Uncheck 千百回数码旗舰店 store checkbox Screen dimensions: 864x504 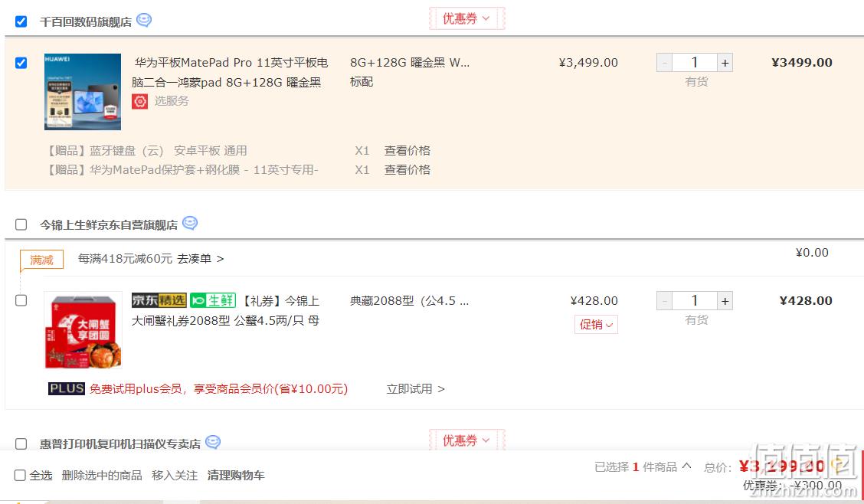click(x=21, y=21)
